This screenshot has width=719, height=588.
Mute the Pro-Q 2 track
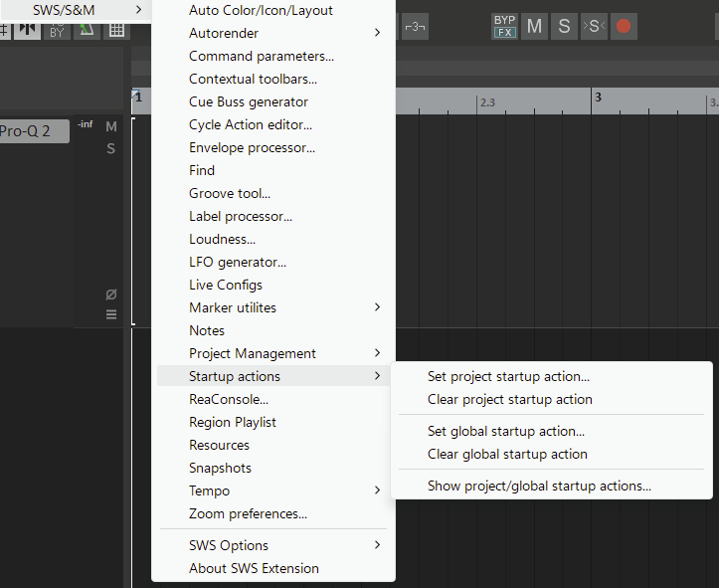[x=111, y=126]
